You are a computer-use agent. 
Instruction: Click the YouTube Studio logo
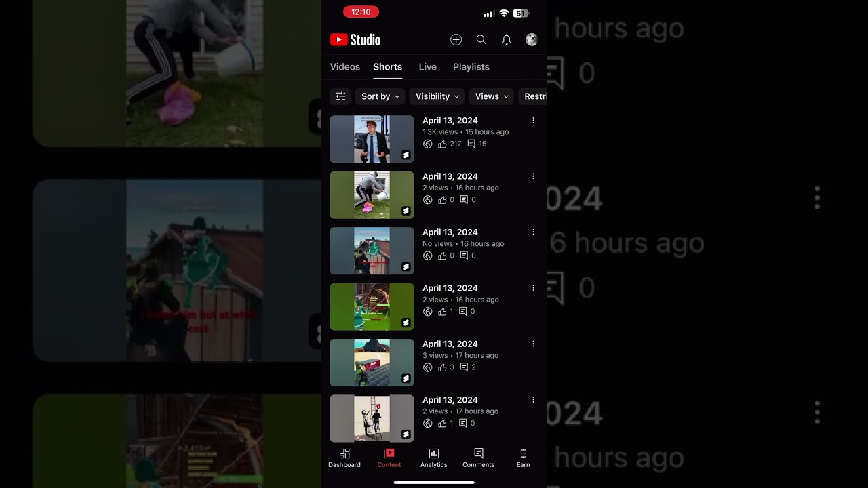[x=355, y=40]
